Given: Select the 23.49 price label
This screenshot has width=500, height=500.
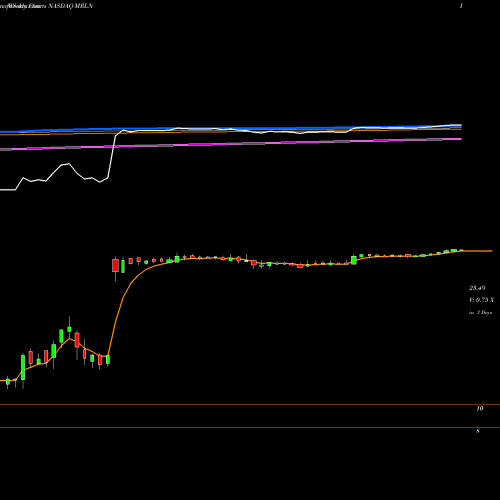Looking at the screenshot, I should pos(477,288).
